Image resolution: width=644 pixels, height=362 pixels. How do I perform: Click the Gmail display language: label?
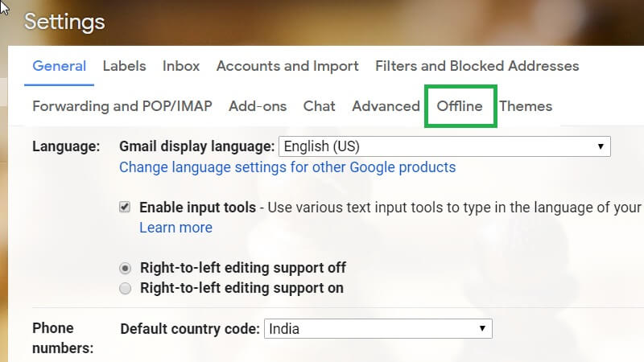coord(197,146)
